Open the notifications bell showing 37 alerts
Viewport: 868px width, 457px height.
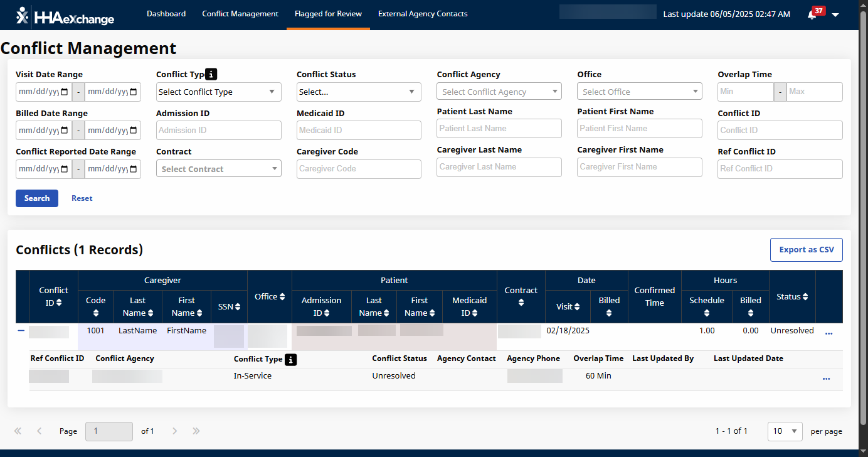coord(813,14)
